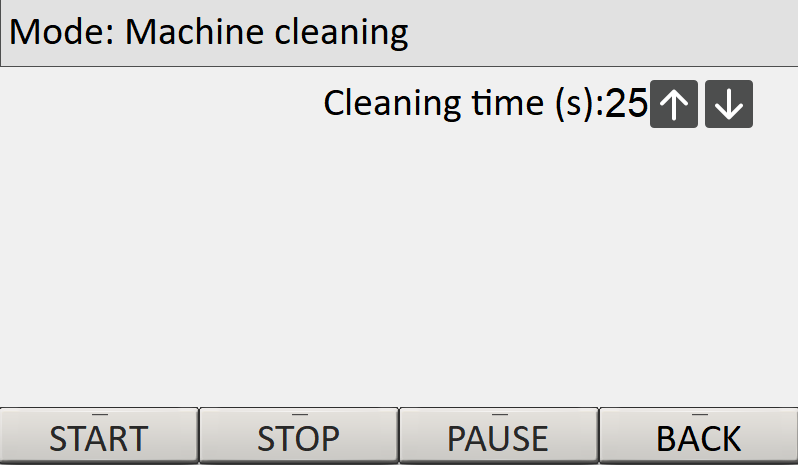
Task: Halt the cleaning using STOP
Action: pos(298,437)
